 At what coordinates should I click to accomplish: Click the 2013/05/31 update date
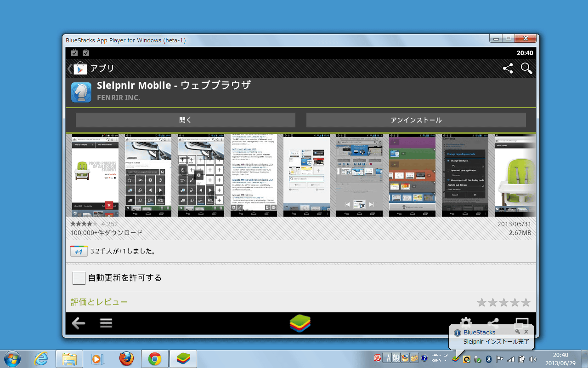coord(514,224)
